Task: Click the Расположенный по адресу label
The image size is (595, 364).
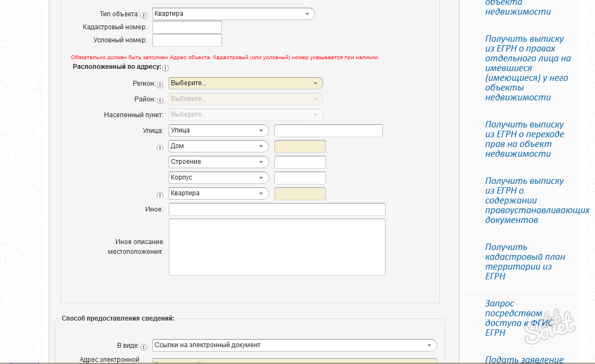Action: [117, 67]
